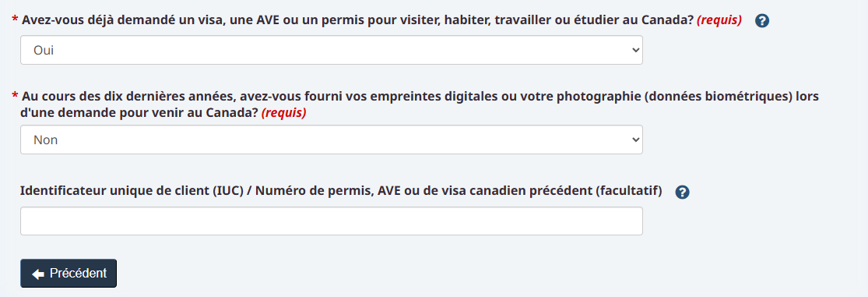The width and height of the screenshot is (868, 297).
Task: Click the help icon next to IUC label
Action: click(683, 193)
